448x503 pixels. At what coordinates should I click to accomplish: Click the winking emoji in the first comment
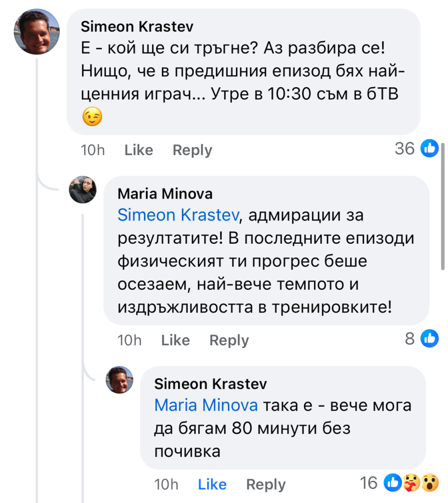[92, 117]
